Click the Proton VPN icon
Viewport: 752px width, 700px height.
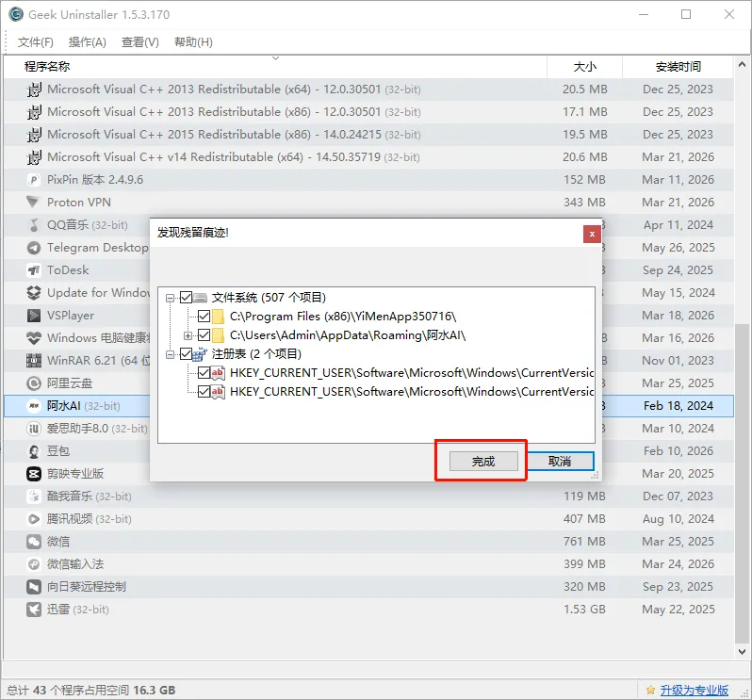coord(33,203)
